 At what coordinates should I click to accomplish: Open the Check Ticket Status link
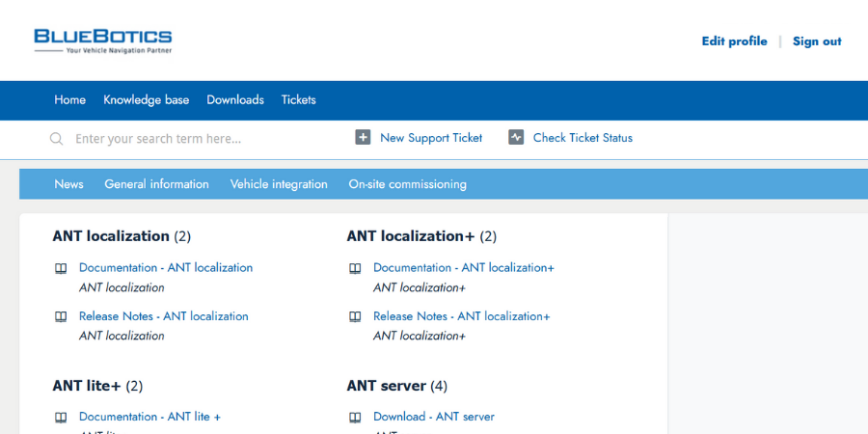(x=583, y=138)
